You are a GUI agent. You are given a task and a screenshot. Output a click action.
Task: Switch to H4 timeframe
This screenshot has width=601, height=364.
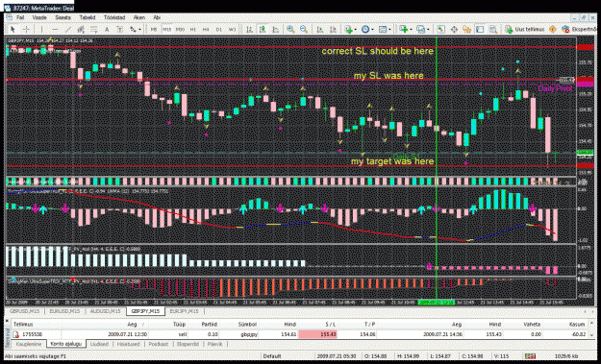206,30
